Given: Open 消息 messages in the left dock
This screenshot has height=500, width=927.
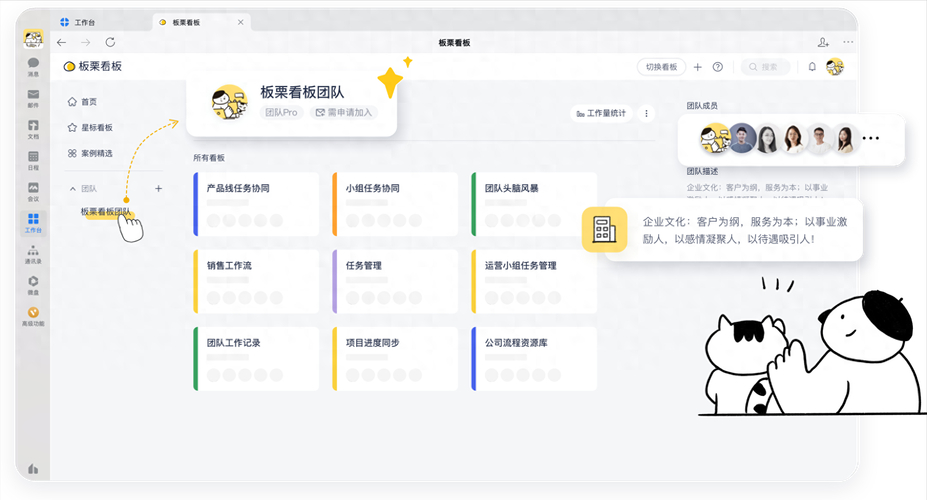Looking at the screenshot, I should pyautogui.click(x=33, y=67).
